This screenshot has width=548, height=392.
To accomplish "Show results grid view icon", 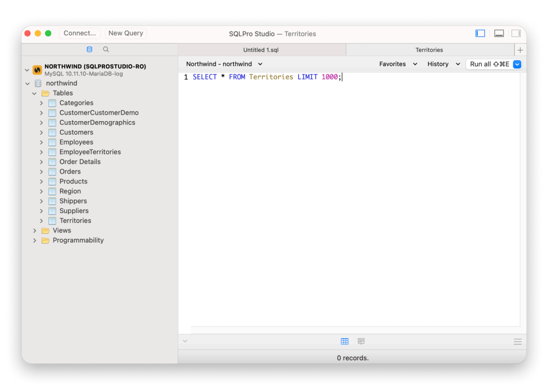I will coord(345,341).
